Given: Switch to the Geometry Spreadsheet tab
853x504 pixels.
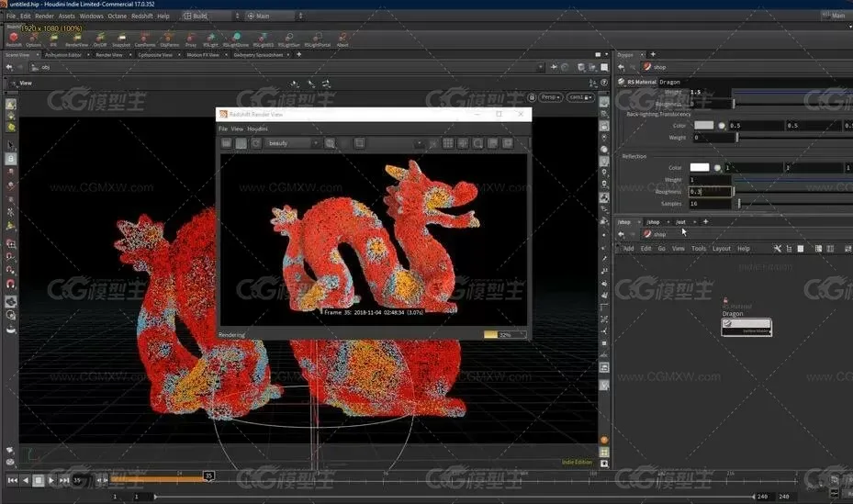Looking at the screenshot, I should point(258,55).
